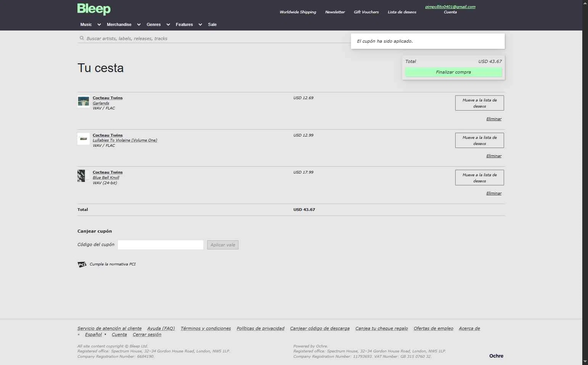This screenshot has width=588, height=365.
Task: Click the Tu cesta heading
Action: [x=101, y=68]
